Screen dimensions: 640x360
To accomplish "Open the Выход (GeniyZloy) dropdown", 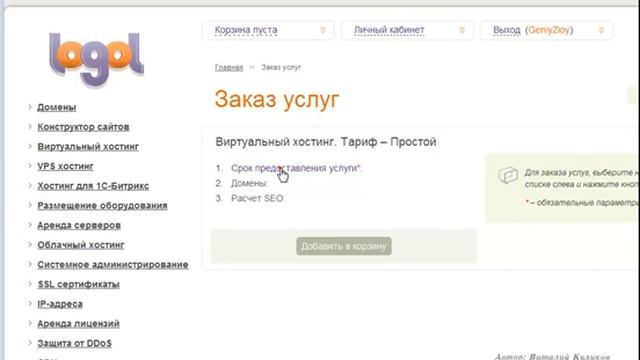I will 547,30.
